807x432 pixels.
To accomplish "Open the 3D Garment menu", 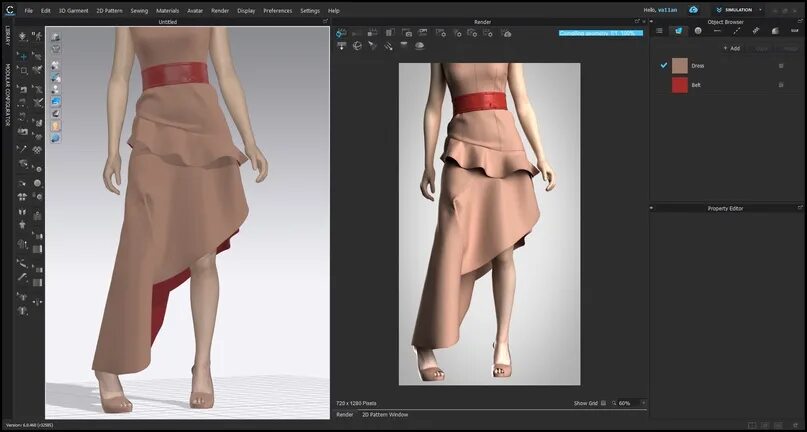I will [x=72, y=10].
